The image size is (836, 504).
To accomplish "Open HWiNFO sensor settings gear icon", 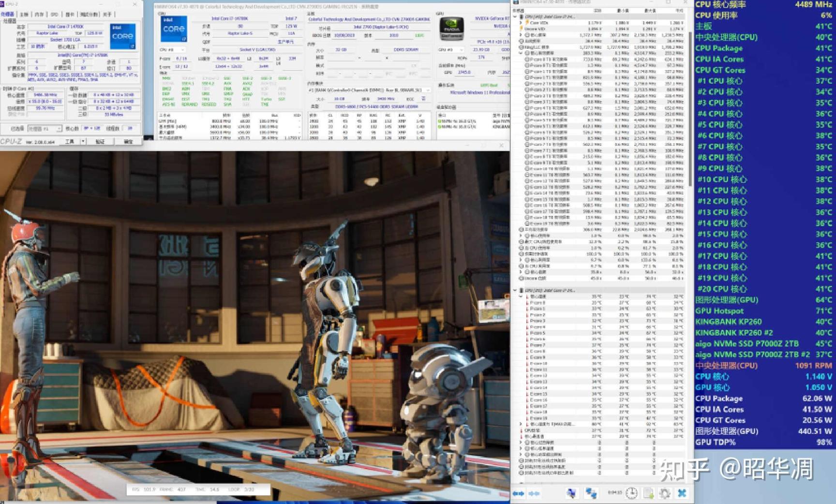I will [665, 493].
